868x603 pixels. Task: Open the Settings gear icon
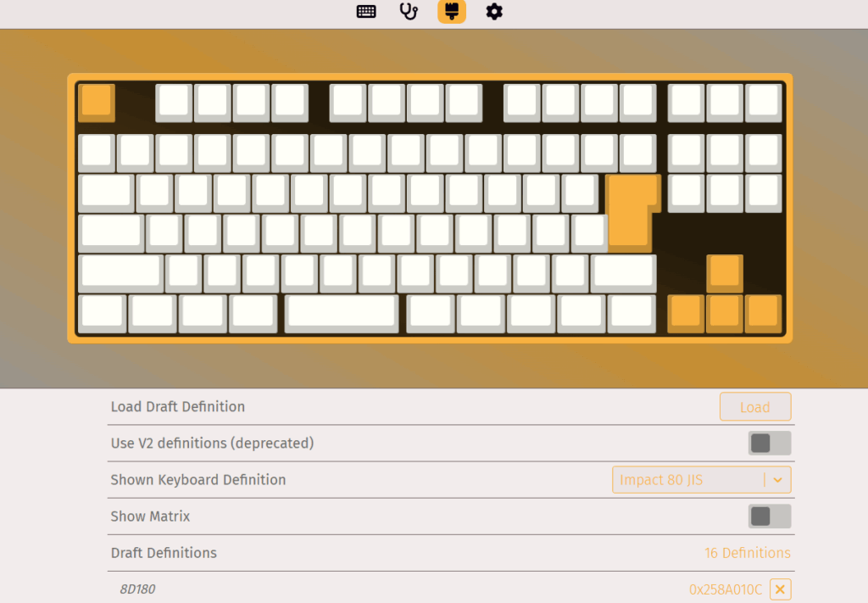coord(494,12)
